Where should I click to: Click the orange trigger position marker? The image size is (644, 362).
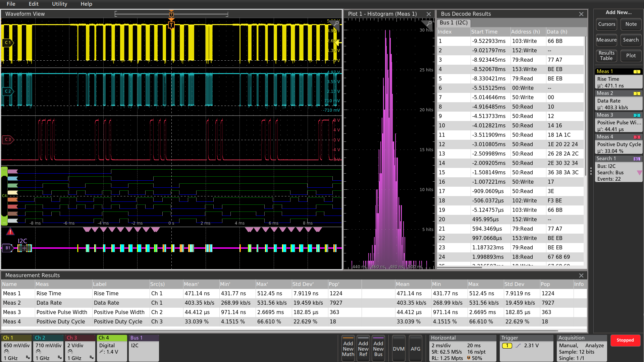click(171, 25)
